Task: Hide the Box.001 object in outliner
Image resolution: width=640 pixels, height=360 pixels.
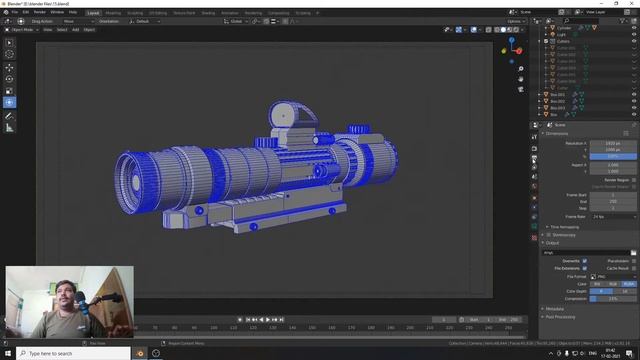Action: pos(634,94)
